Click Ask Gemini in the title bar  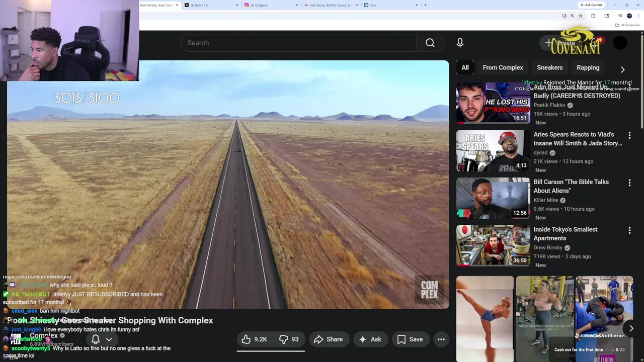click(591, 5)
